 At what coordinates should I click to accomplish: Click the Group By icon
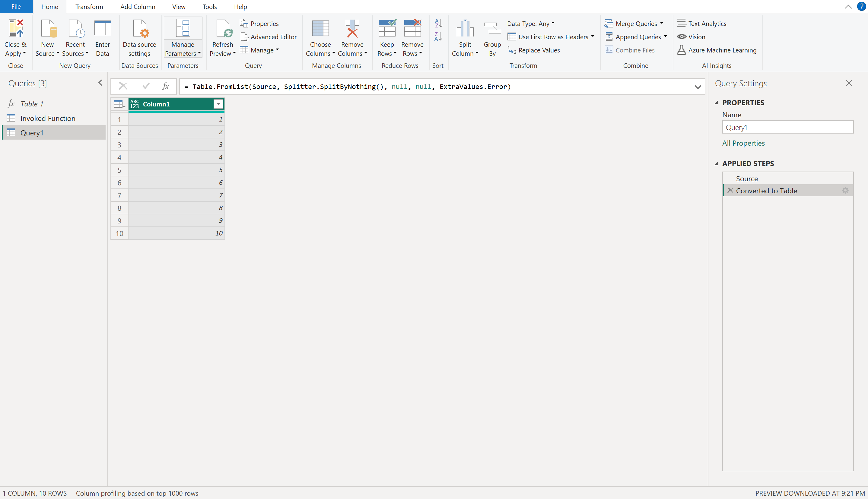(x=492, y=28)
